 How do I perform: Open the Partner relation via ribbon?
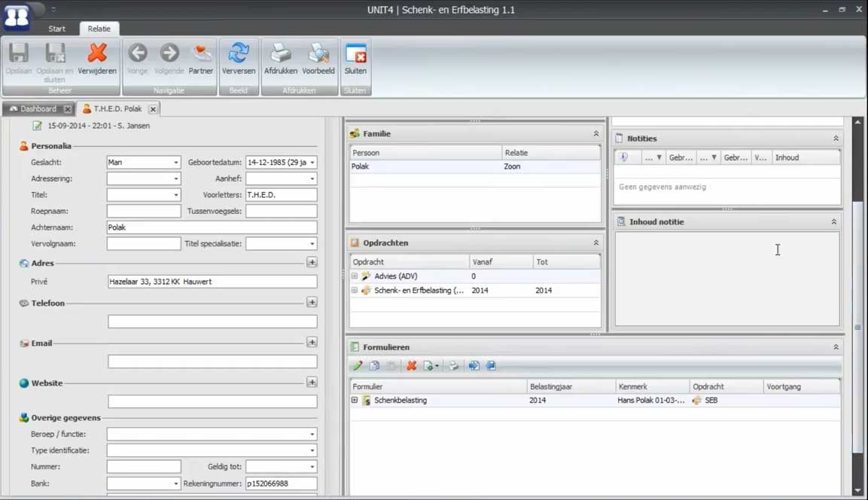coord(201,54)
